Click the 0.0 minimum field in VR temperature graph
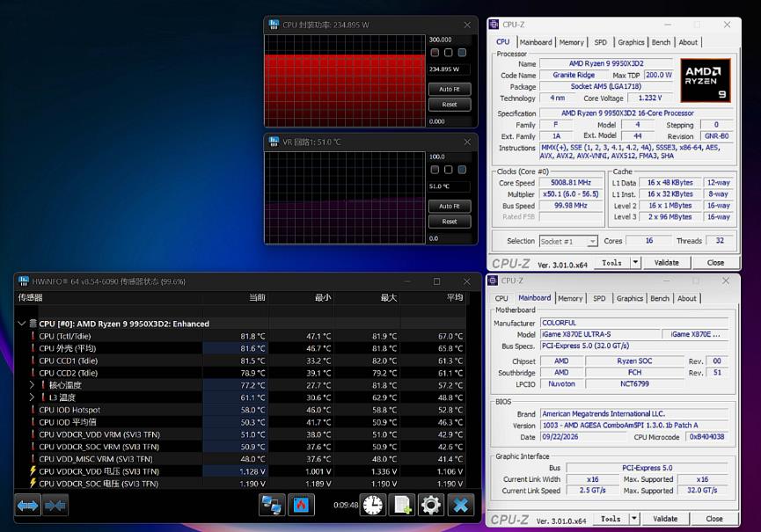Image resolution: width=761 pixels, height=532 pixels. [450, 238]
